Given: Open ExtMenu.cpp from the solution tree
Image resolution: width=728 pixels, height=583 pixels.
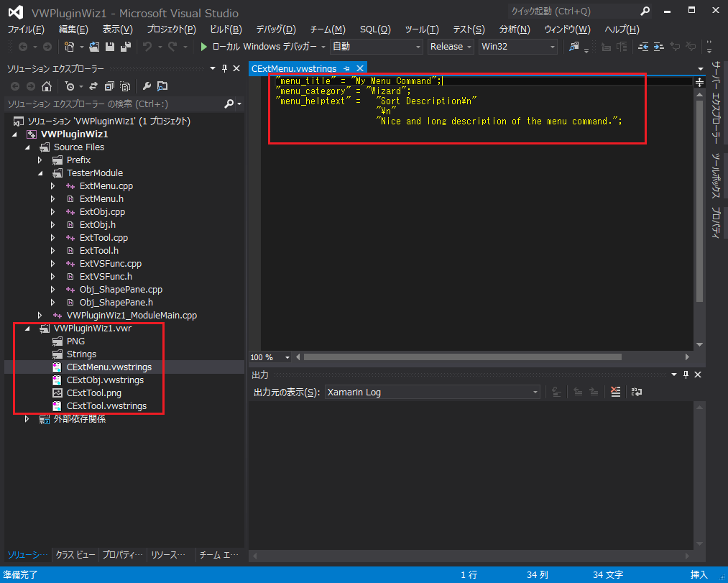Looking at the screenshot, I should [106, 186].
